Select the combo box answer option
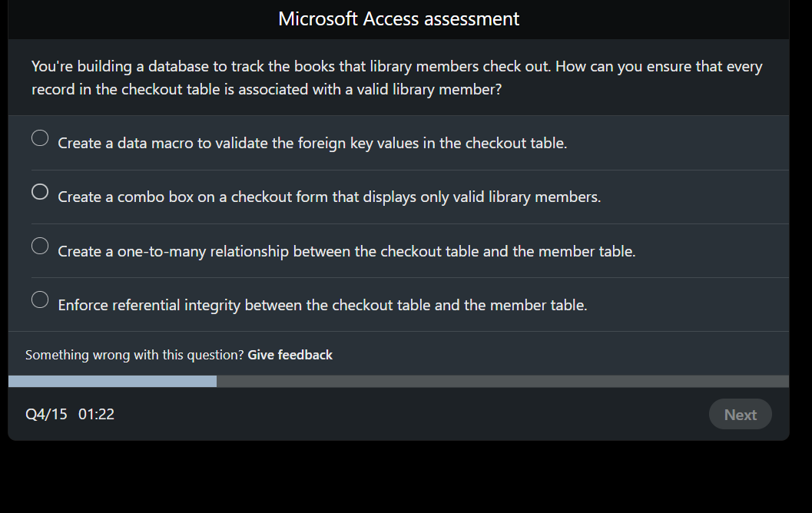This screenshot has width=812, height=513. pos(39,192)
